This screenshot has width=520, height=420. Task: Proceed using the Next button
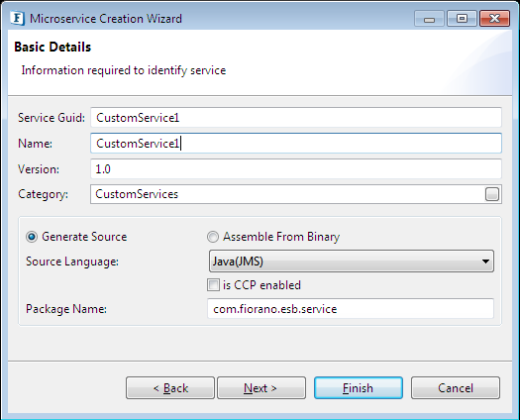coord(261,388)
